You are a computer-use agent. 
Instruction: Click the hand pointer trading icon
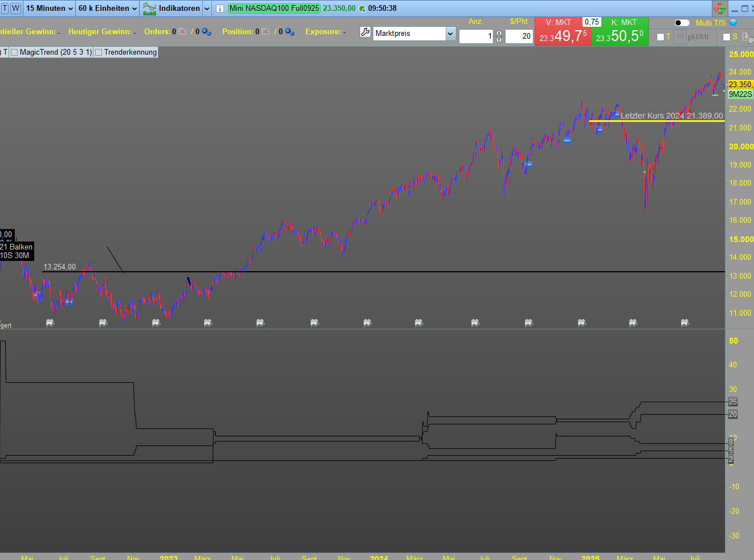click(748, 38)
